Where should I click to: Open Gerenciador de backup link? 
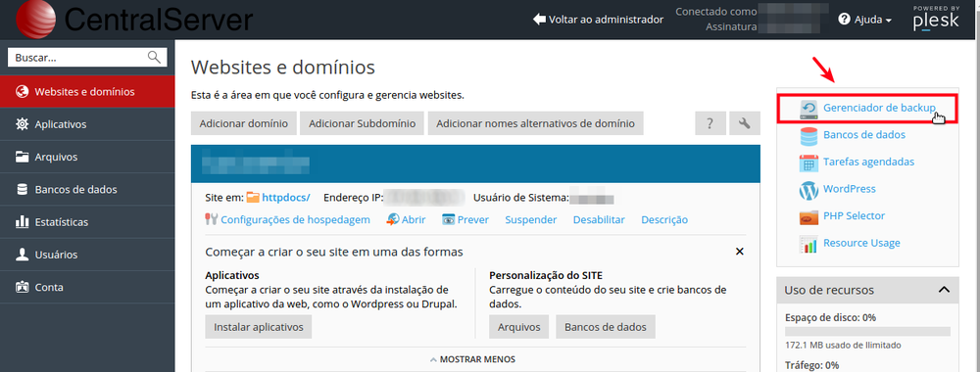coord(879,108)
